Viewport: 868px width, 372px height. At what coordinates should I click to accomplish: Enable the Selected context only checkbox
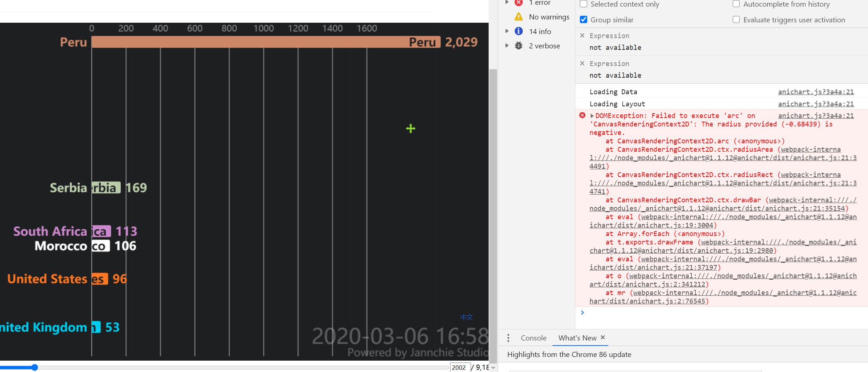click(x=584, y=4)
